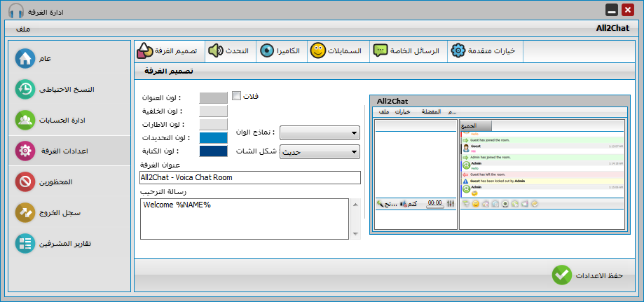The image size is (644, 302).
Task: Toggle the فلات checkbox
Action: (x=236, y=96)
